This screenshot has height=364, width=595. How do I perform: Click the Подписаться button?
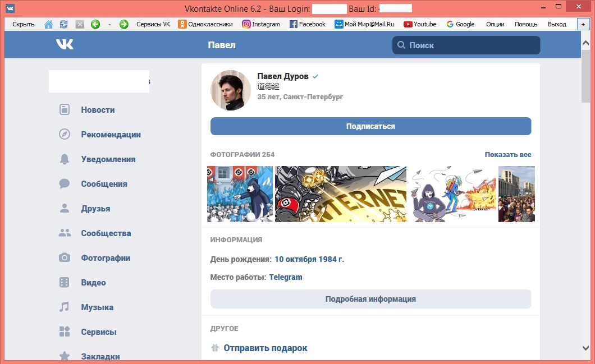(370, 126)
